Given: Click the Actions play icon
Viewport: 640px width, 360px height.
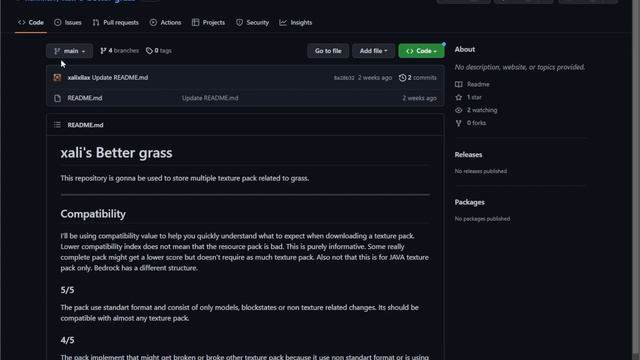Looking at the screenshot, I should click(x=153, y=22).
